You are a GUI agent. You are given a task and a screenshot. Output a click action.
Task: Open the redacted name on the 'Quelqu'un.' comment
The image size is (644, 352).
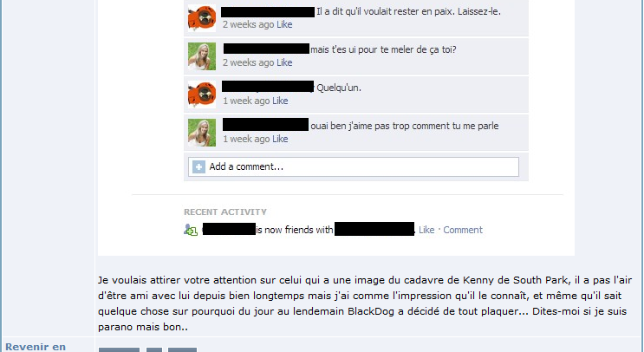point(268,86)
